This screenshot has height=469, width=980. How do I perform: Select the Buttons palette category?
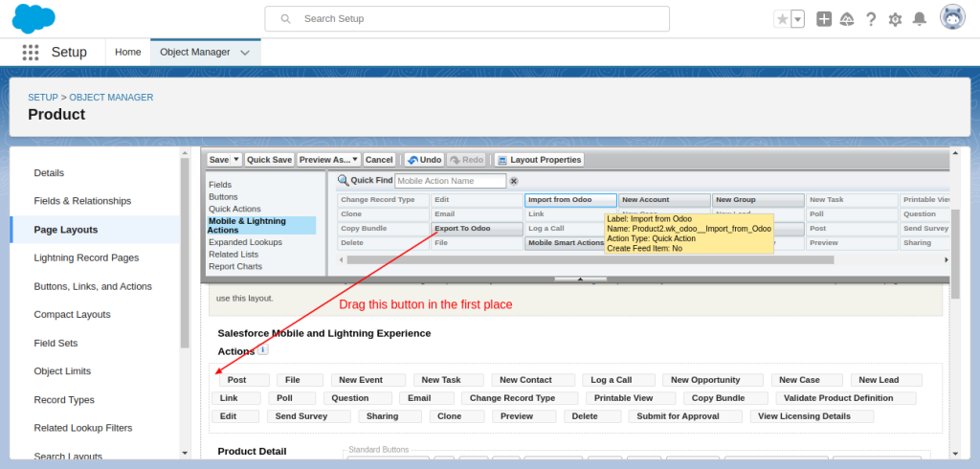tap(223, 197)
